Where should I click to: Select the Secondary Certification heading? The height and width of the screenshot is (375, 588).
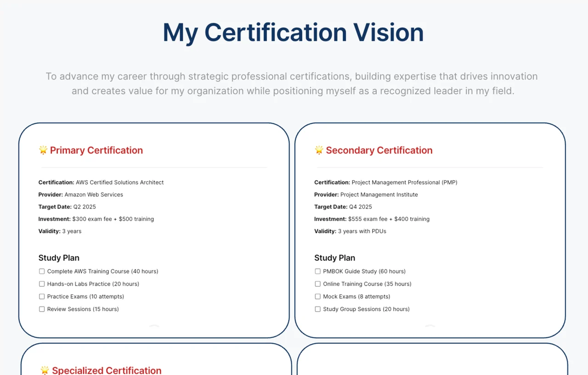point(379,150)
